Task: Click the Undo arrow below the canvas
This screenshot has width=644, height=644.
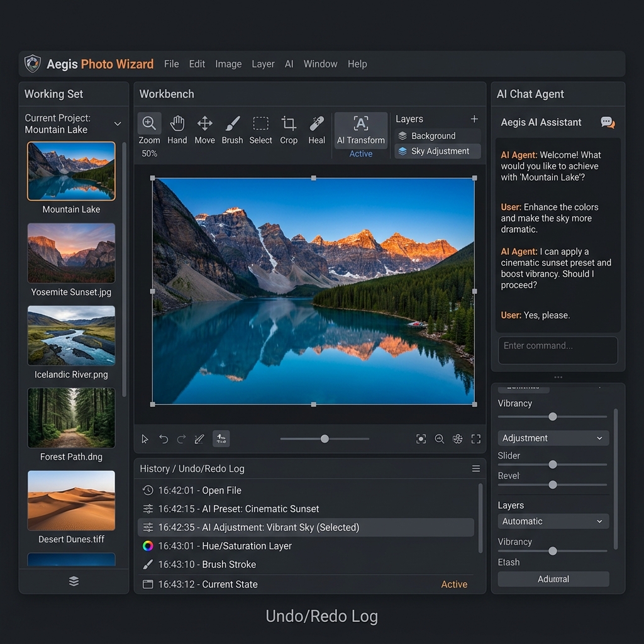Action: [164, 438]
